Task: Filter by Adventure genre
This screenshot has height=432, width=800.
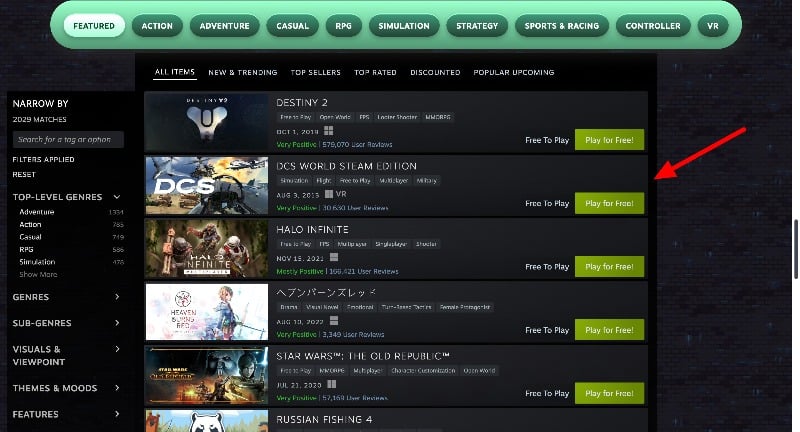Action: 37,212
